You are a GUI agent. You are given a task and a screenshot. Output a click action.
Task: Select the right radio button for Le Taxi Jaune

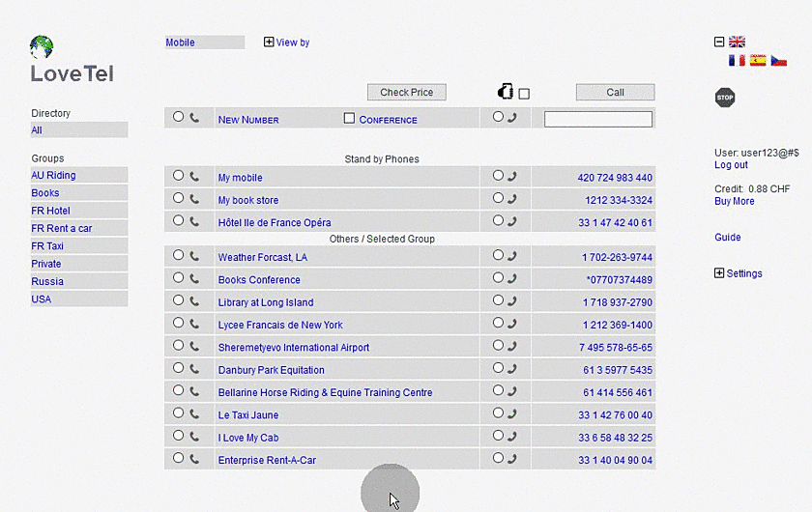pyautogui.click(x=498, y=414)
